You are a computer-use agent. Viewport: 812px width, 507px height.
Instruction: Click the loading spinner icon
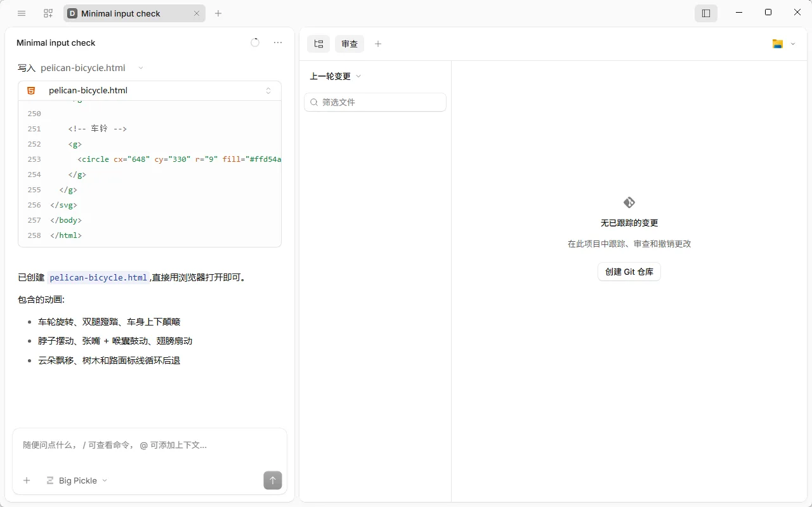click(x=255, y=43)
